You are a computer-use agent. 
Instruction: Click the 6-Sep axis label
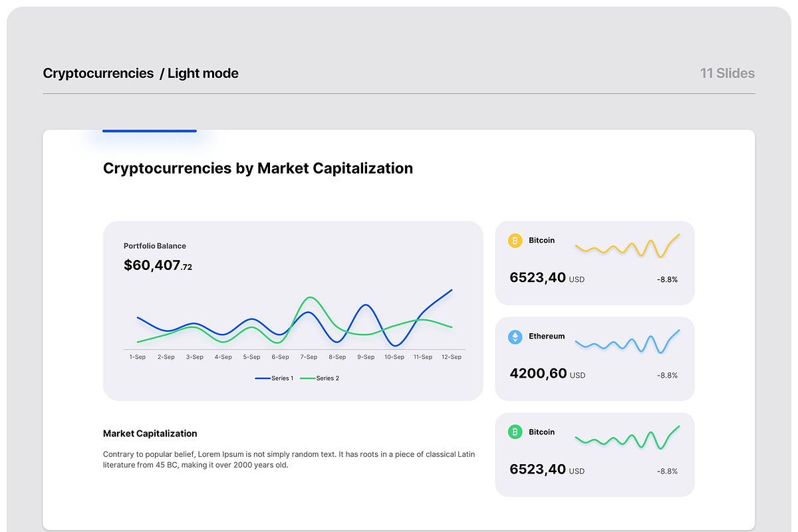tap(281, 357)
